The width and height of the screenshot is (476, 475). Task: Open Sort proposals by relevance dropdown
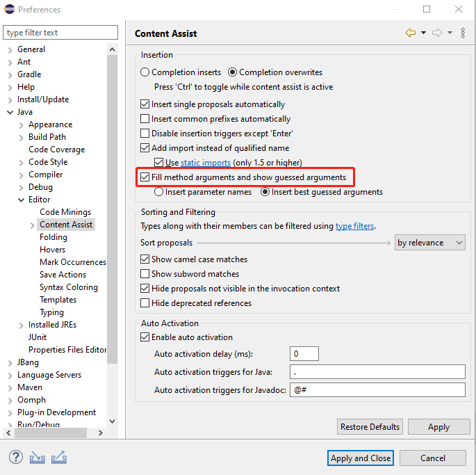coord(429,243)
